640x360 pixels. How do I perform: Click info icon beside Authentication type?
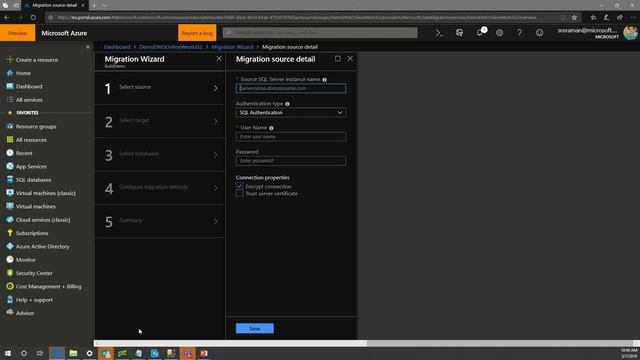pyautogui.click(x=287, y=104)
